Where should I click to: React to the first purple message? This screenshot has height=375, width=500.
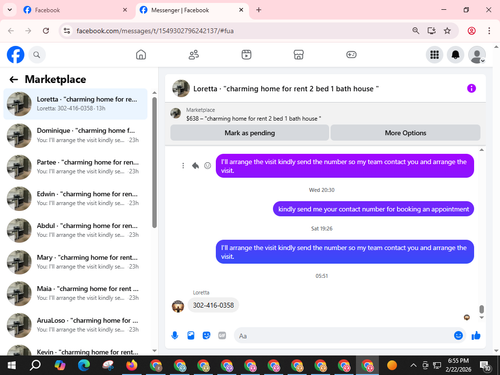207,166
